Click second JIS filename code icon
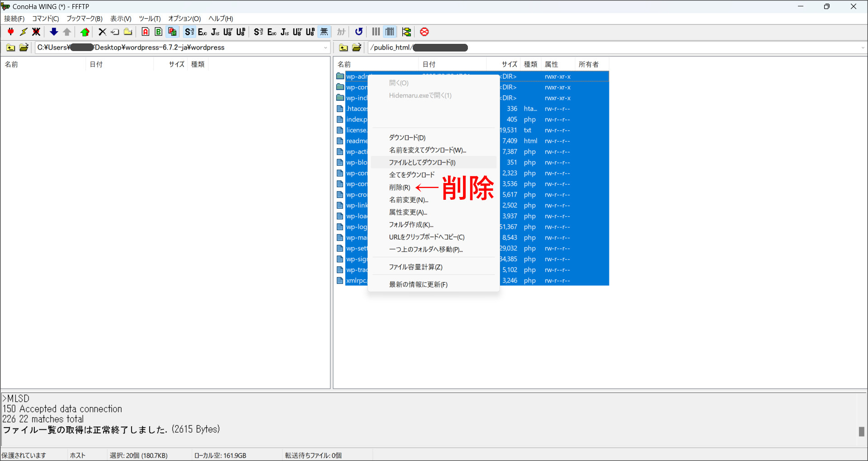The height and width of the screenshot is (461, 868). 284,32
